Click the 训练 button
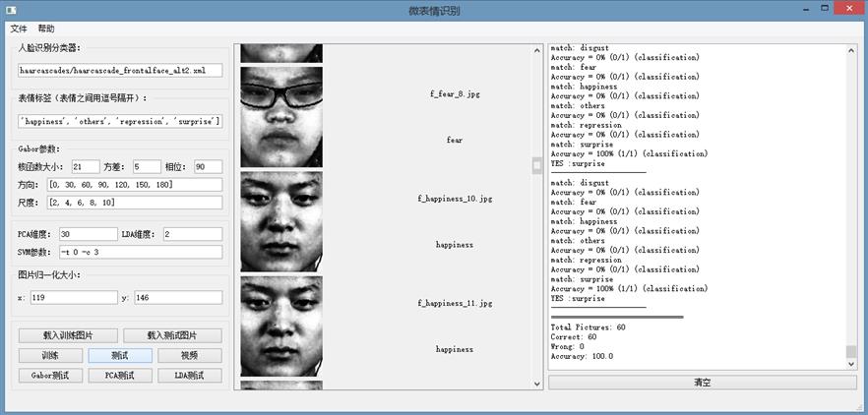Image resolution: width=868 pixels, height=415 pixels. [51, 355]
